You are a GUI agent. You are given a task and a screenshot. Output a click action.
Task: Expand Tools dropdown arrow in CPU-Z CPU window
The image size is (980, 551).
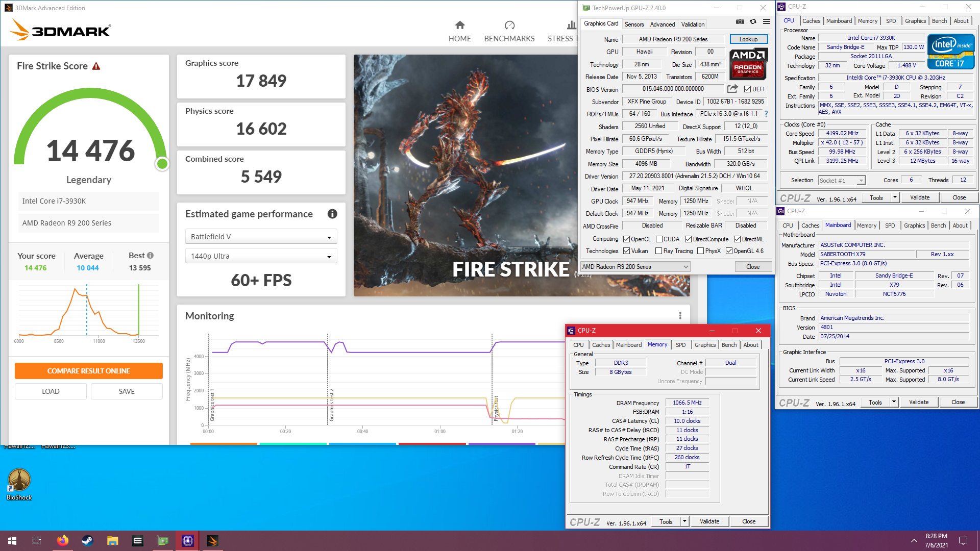895,197
